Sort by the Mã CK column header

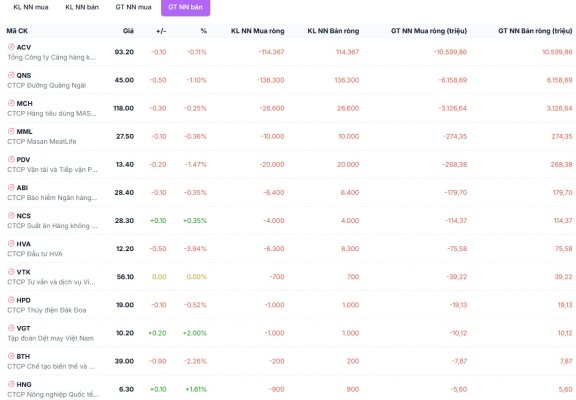[x=17, y=31]
